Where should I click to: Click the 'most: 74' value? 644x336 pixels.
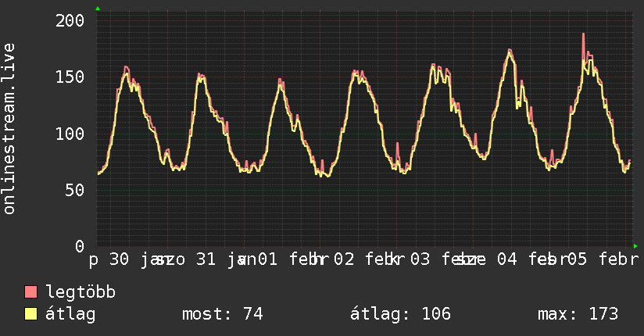click(x=222, y=314)
